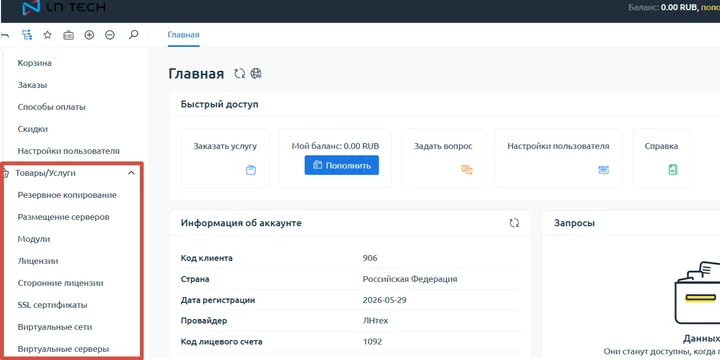This screenshot has height=360, width=720.
Task: Click the Товары/Услуги basket icon
Action: 5,173
